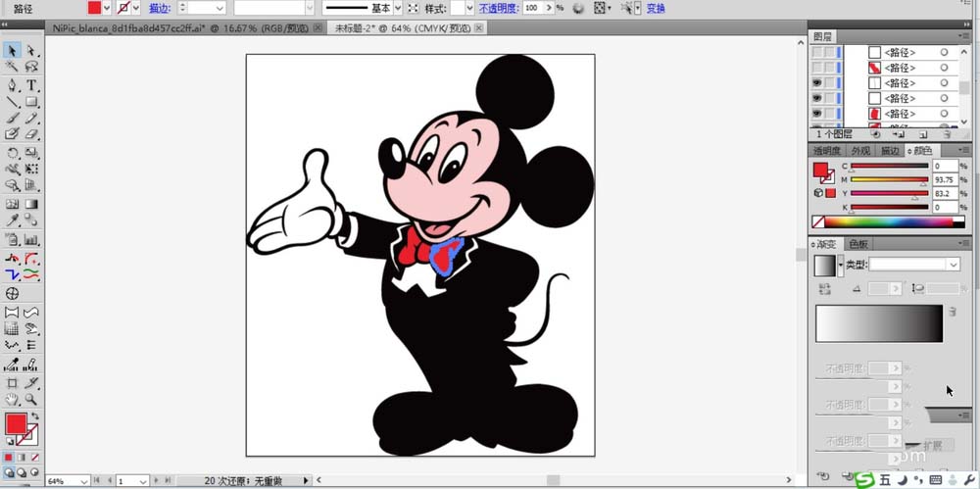This screenshot has height=489, width=980.
Task: Open the zoom level 64% dropdown
Action: [x=83, y=481]
